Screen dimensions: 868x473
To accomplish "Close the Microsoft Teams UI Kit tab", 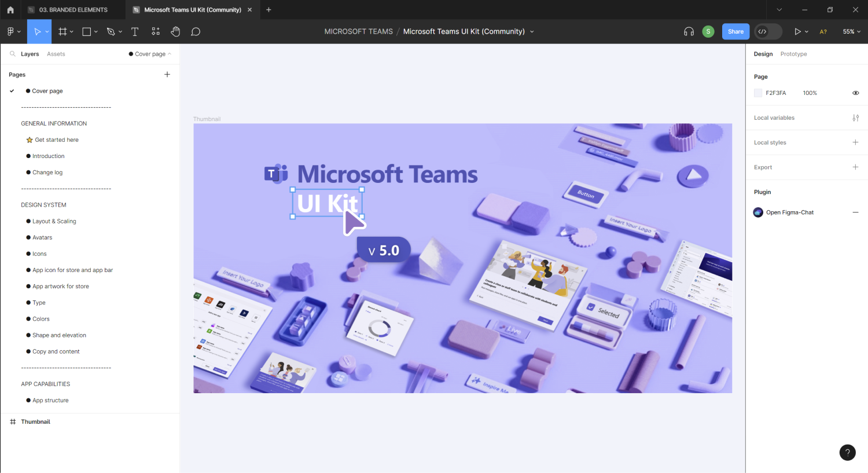I will tap(249, 10).
